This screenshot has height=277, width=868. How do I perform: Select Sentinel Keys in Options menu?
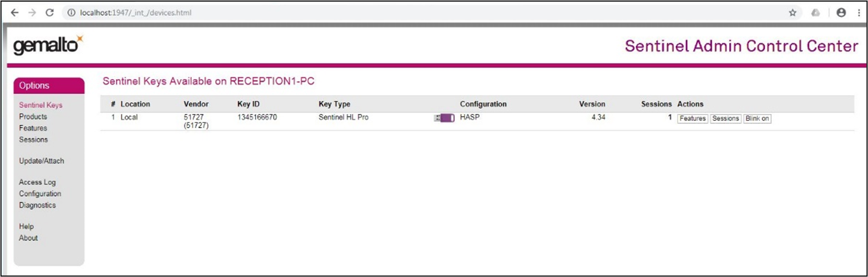click(41, 105)
